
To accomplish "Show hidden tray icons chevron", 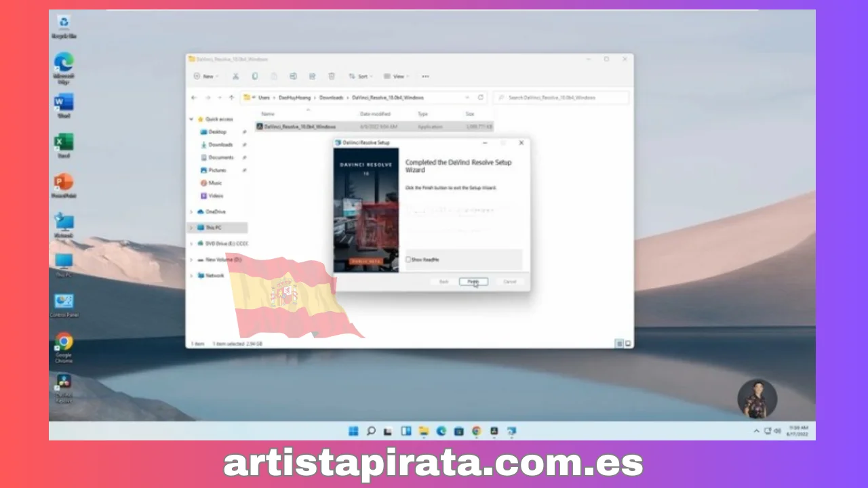I will (757, 431).
